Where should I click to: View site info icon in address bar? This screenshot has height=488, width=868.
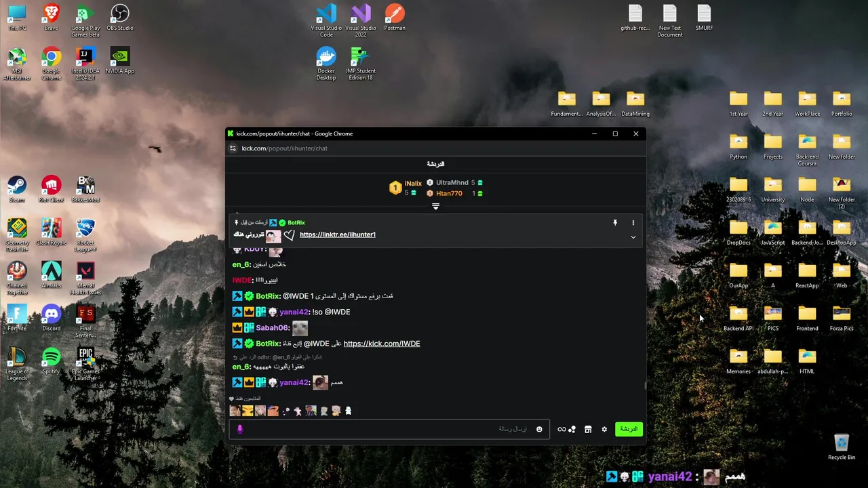[x=233, y=148]
